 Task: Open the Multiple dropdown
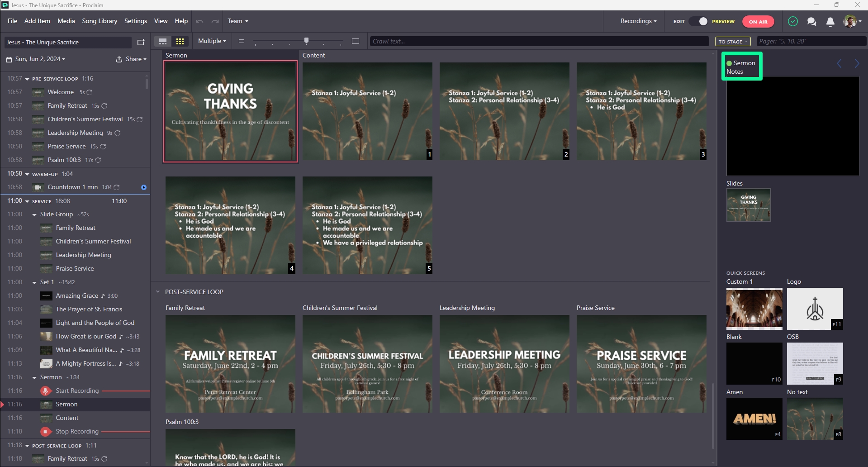[x=212, y=41]
